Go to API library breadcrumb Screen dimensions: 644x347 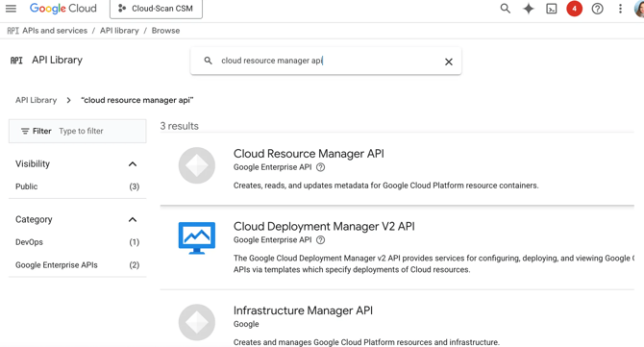pos(119,31)
